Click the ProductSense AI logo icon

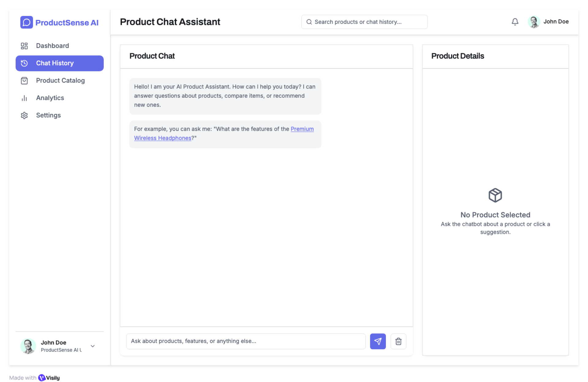tap(26, 22)
